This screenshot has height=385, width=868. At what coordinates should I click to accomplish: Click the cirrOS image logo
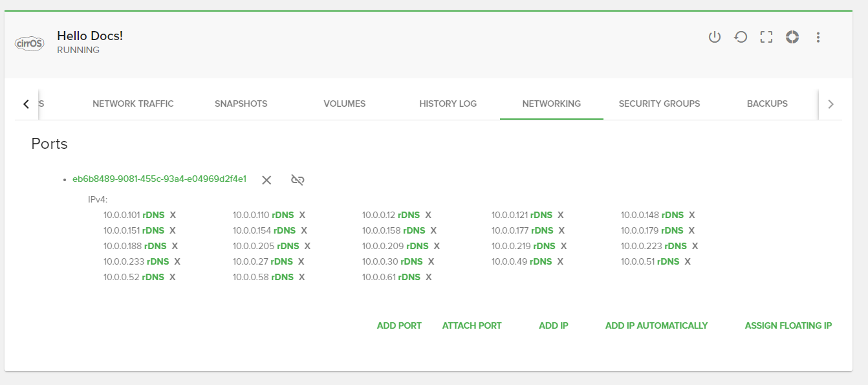(30, 43)
